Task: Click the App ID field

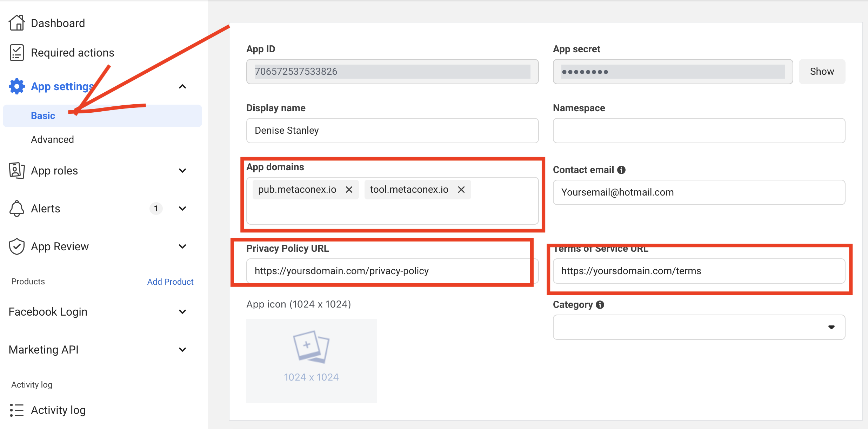Action: pyautogui.click(x=392, y=72)
